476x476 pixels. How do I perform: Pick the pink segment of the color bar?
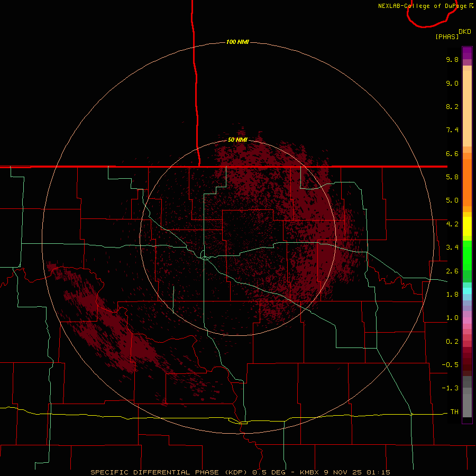pos(467,321)
